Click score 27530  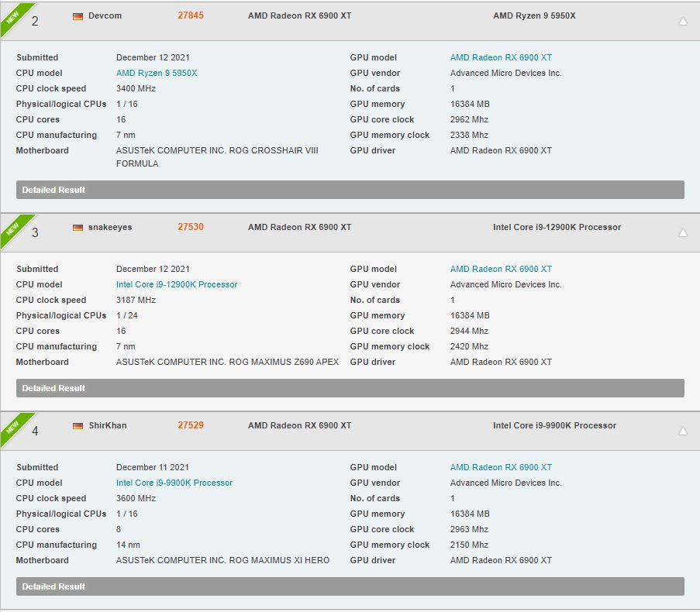[191, 227]
